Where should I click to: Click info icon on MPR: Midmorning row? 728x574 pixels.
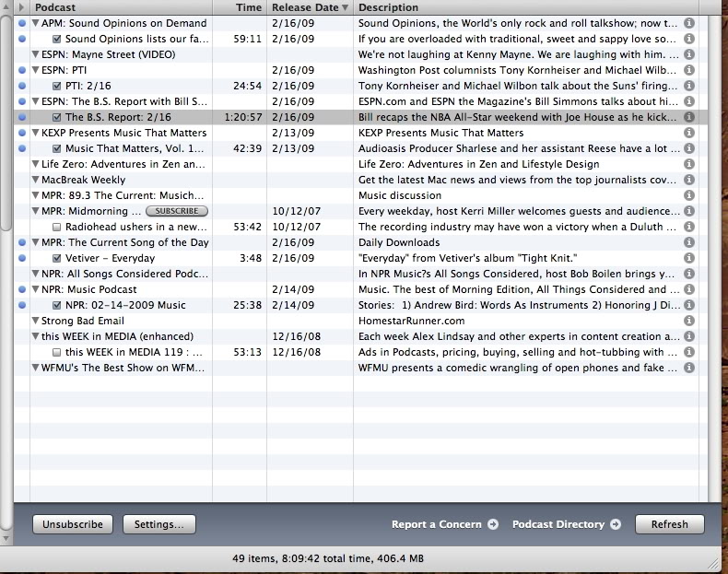689,211
